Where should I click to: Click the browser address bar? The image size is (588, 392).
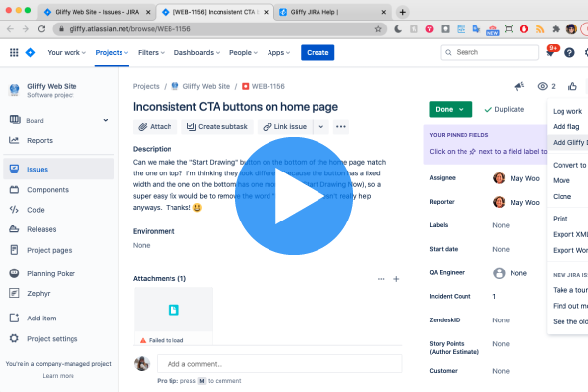(x=220, y=29)
